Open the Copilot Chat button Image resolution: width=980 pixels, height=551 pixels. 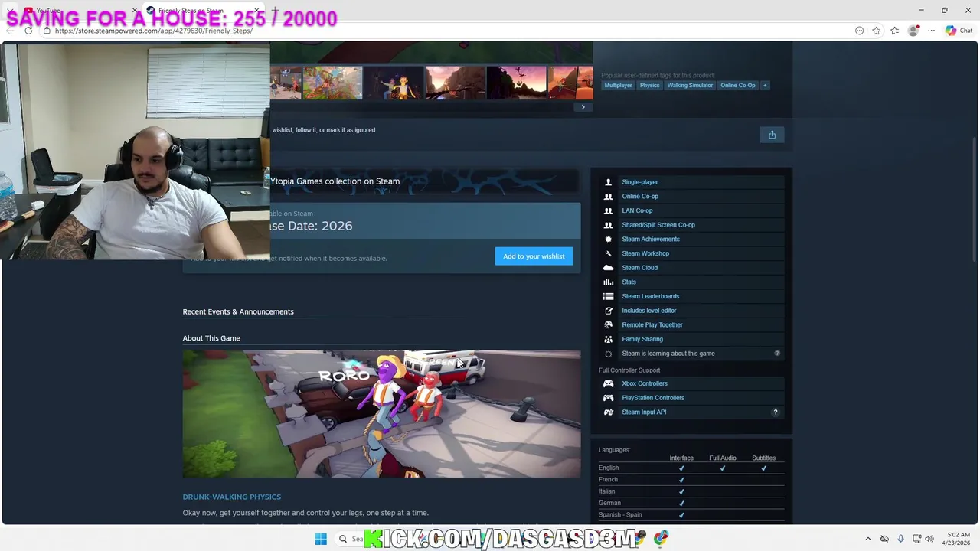coord(959,31)
